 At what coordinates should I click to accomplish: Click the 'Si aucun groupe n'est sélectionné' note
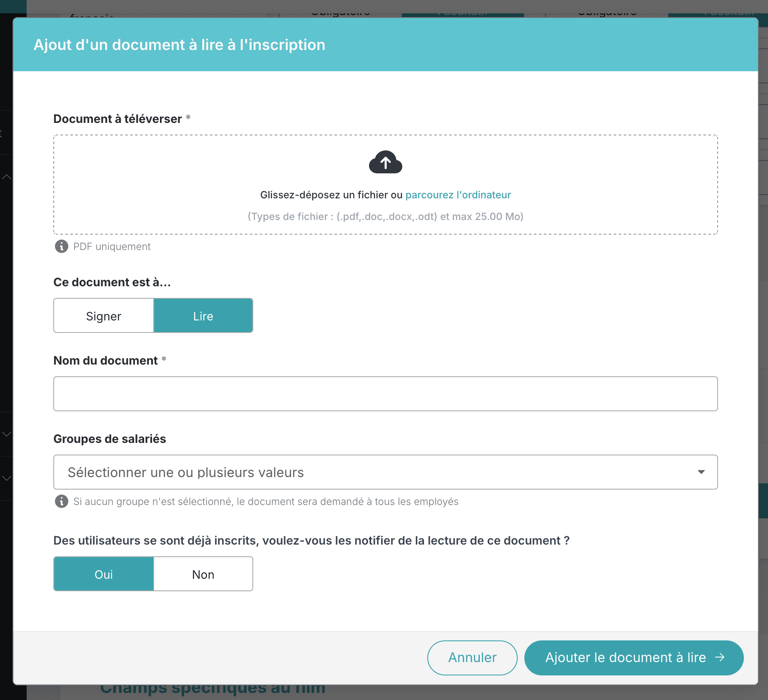[266, 502]
